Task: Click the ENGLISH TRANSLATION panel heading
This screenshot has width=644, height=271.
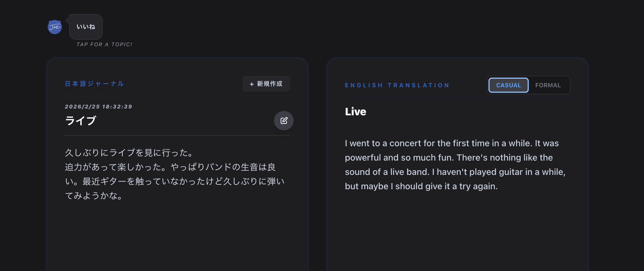Action: tap(397, 85)
